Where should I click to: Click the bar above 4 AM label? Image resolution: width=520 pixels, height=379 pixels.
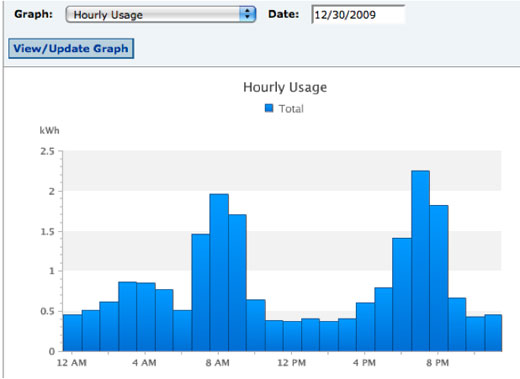pyautogui.click(x=146, y=317)
